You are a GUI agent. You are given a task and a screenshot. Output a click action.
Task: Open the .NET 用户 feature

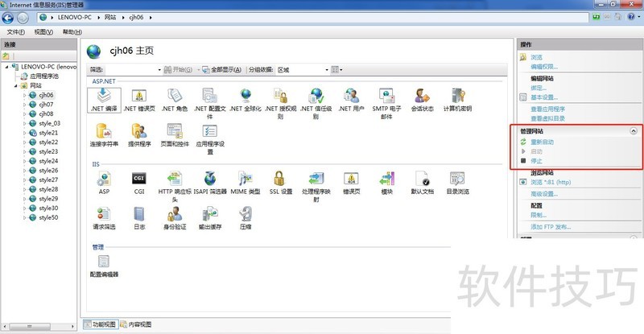351,101
